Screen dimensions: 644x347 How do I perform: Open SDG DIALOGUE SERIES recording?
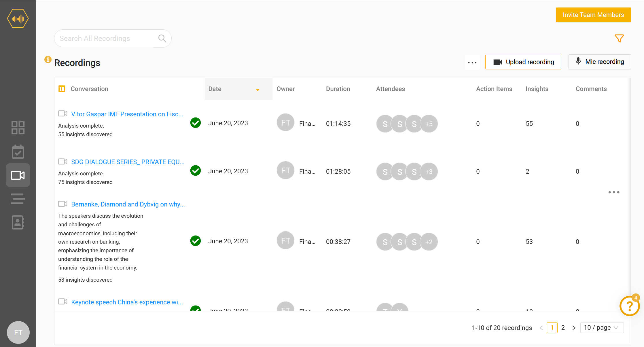[x=128, y=162]
